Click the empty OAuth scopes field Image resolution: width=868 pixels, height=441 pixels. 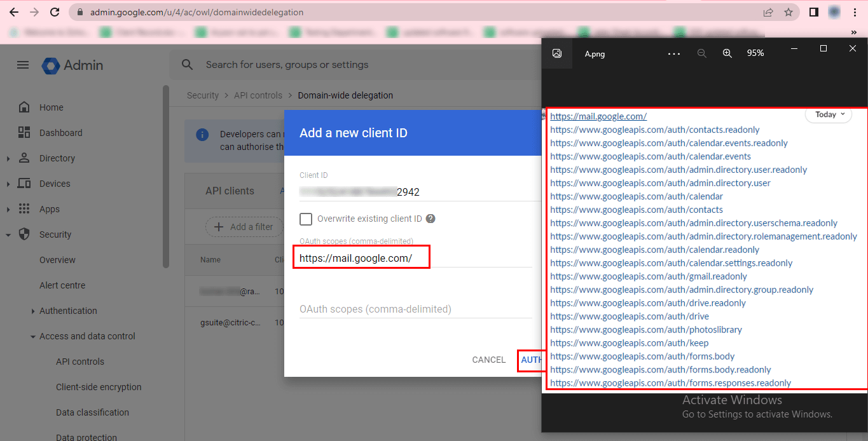pos(415,309)
